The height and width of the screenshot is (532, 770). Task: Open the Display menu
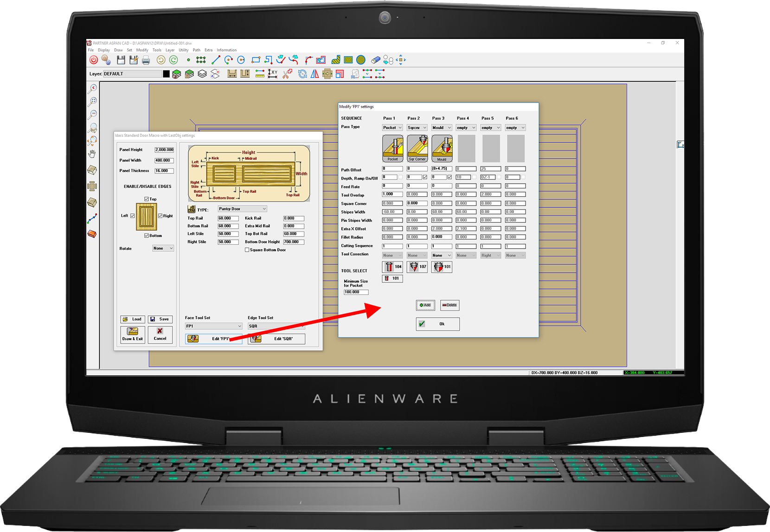104,50
